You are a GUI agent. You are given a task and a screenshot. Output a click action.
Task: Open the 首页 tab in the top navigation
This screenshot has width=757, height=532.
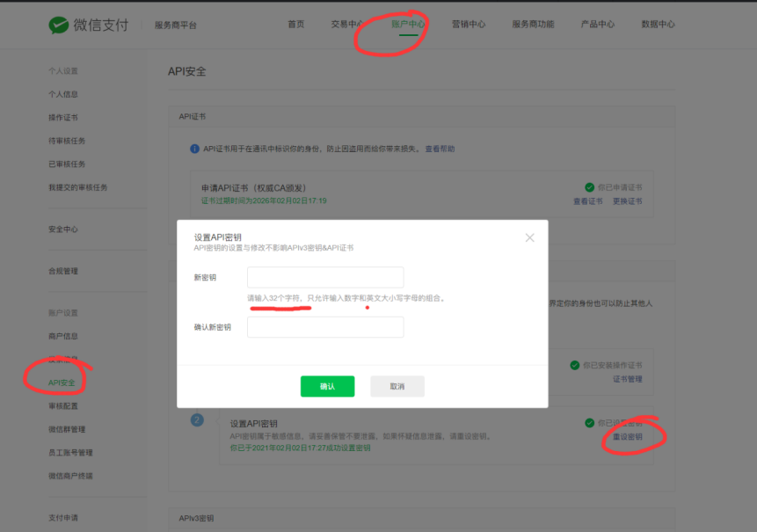[296, 24]
